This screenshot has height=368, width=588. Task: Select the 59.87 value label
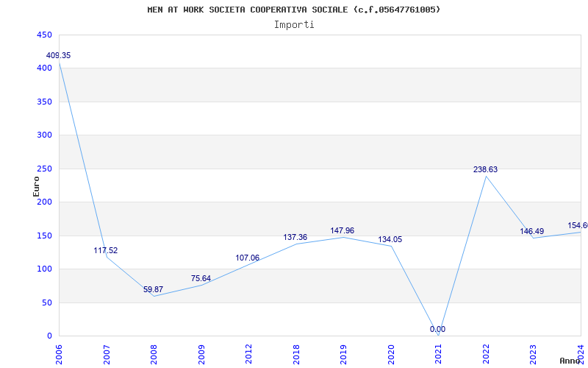[154, 289]
